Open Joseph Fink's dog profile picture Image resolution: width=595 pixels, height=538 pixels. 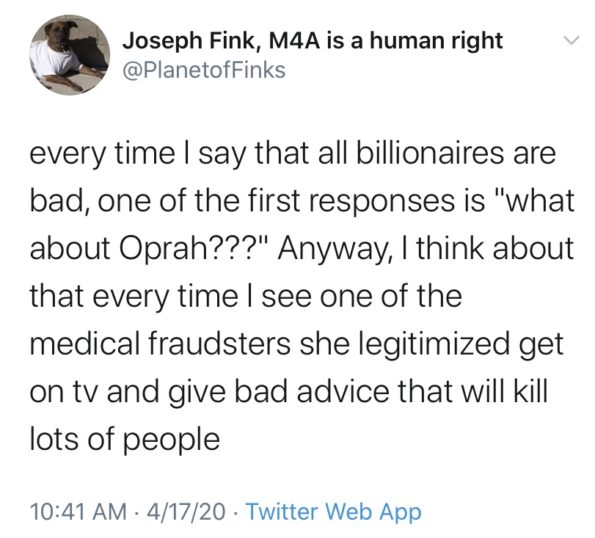[x=70, y=55]
